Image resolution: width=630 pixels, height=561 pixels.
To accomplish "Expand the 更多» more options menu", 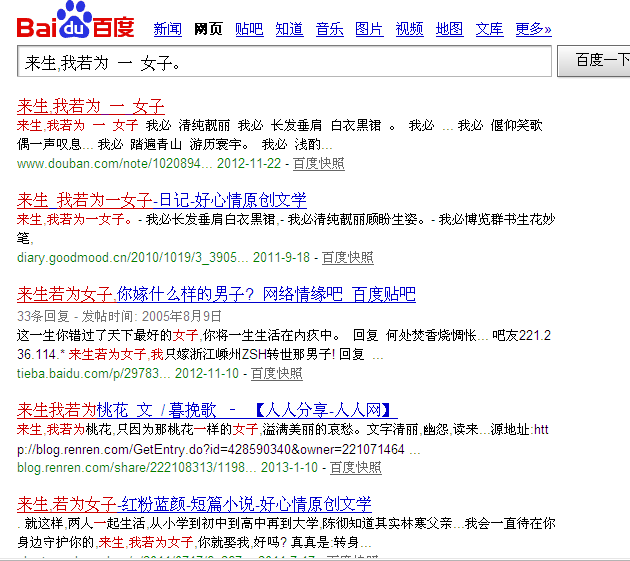I will pos(533,29).
